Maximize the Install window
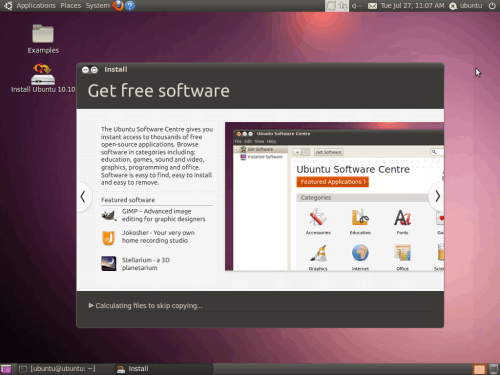Image resolution: width=500 pixels, height=375 pixels. pyautogui.click(x=94, y=69)
